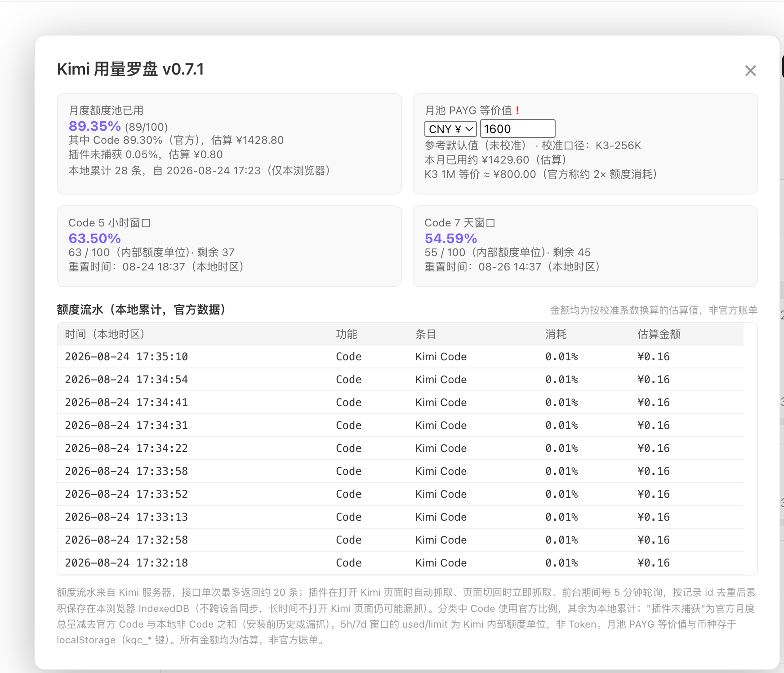Select the row timestamped 17:32:18
This screenshot has width=784, height=673.
[400, 563]
